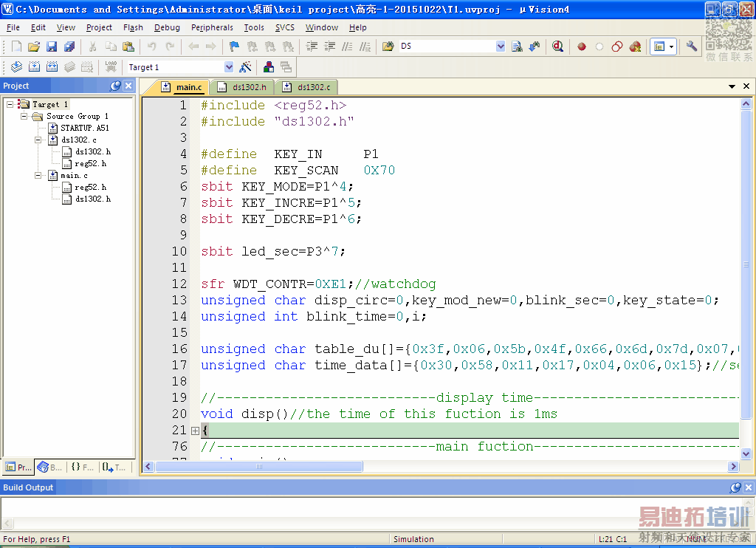This screenshot has height=548, width=756.
Task: Select STARTUP.A51 in the project tree
Action: tap(84, 128)
